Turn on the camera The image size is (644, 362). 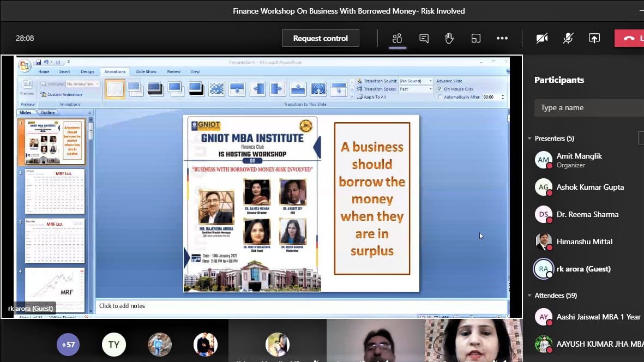pyautogui.click(x=541, y=38)
